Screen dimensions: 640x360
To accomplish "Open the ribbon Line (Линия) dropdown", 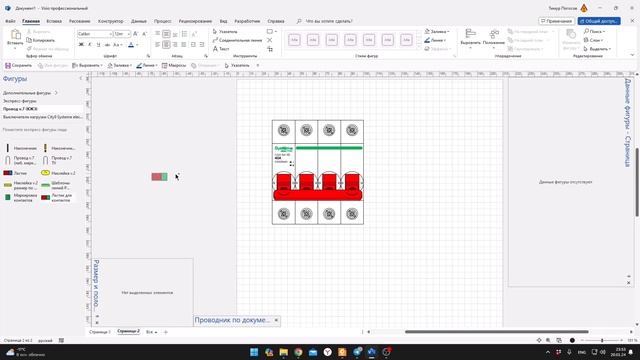I will click(x=435, y=40).
